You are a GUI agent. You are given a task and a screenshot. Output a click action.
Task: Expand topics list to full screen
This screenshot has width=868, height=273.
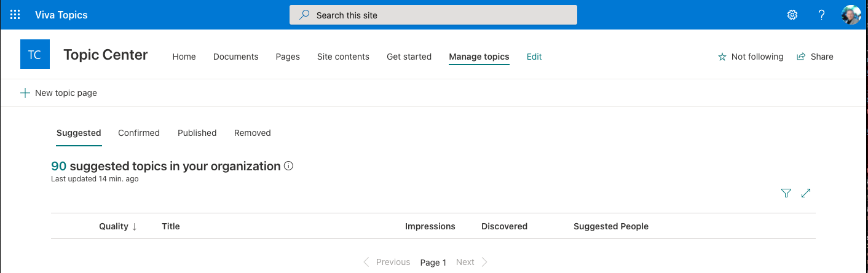pos(806,193)
